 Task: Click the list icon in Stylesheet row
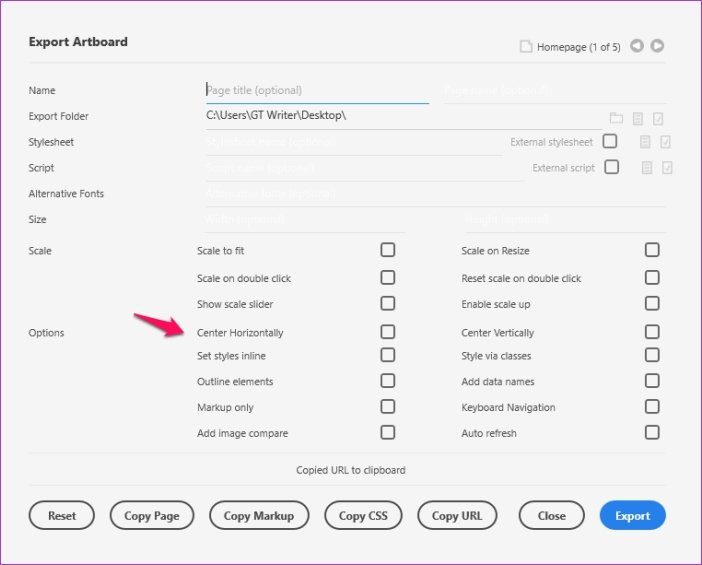click(x=645, y=142)
